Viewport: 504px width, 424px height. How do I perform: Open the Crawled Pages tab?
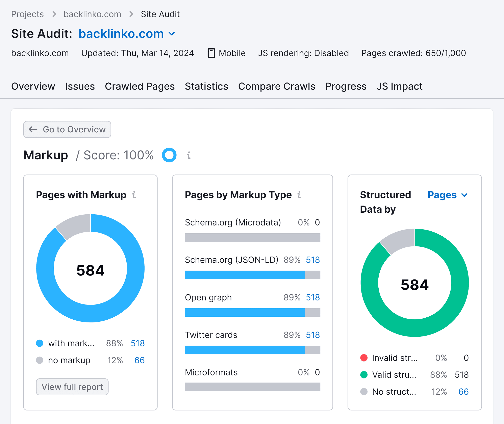(x=140, y=86)
